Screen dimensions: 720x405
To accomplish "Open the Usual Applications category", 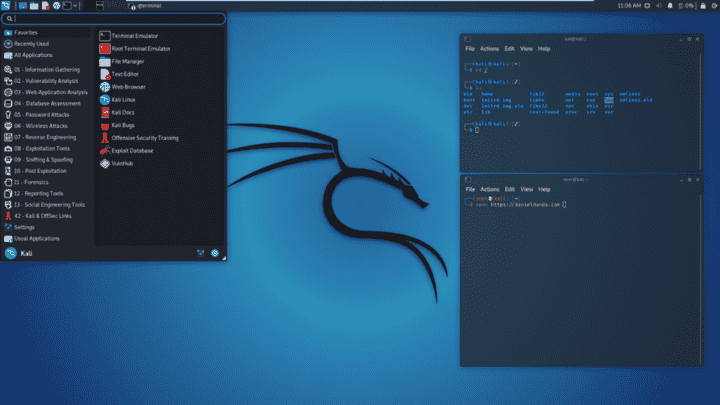I will pos(46,239).
